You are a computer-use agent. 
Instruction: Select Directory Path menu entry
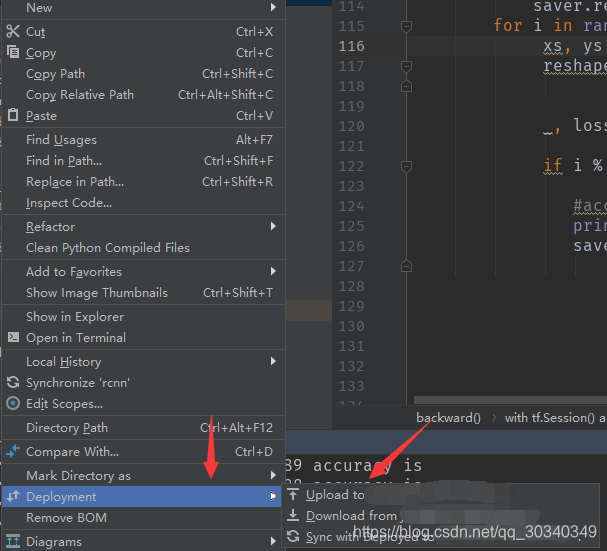pyautogui.click(x=144, y=427)
